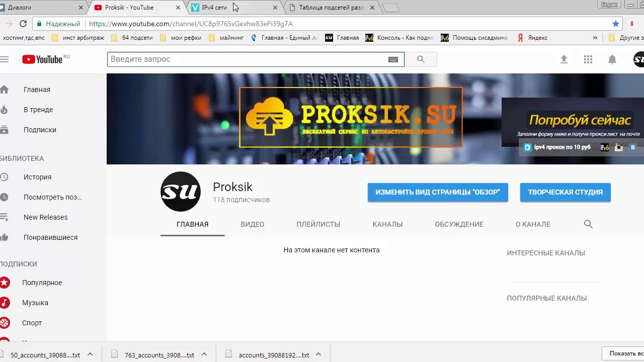The image size is (644, 362).
Task: Open майнинг bookmark folder
Action: pyautogui.click(x=226, y=38)
